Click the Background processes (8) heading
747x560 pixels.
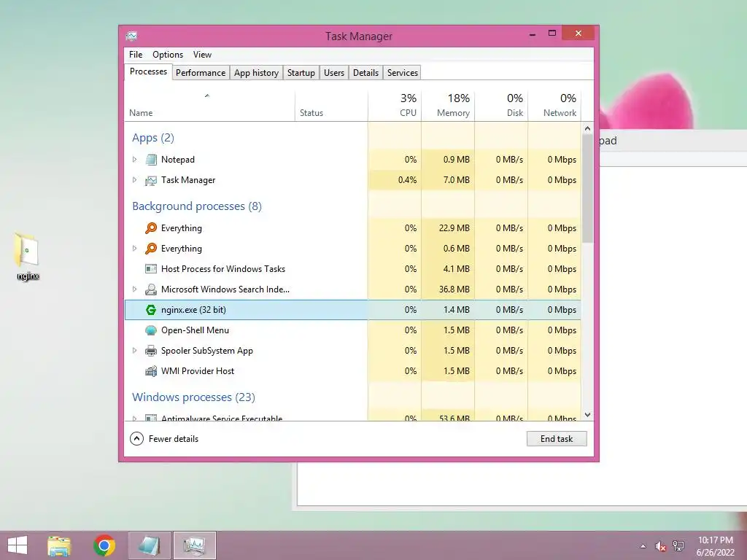point(197,206)
